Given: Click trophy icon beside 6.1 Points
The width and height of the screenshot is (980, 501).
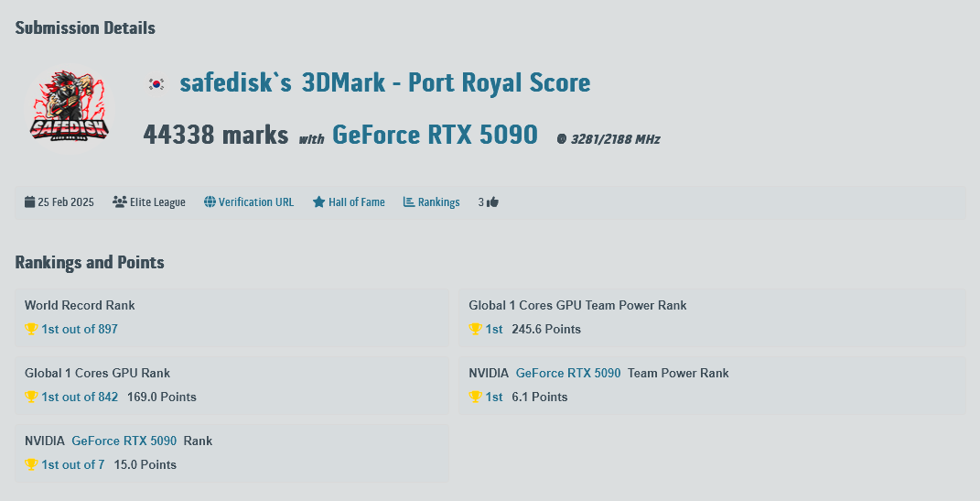Looking at the screenshot, I should (476, 396).
